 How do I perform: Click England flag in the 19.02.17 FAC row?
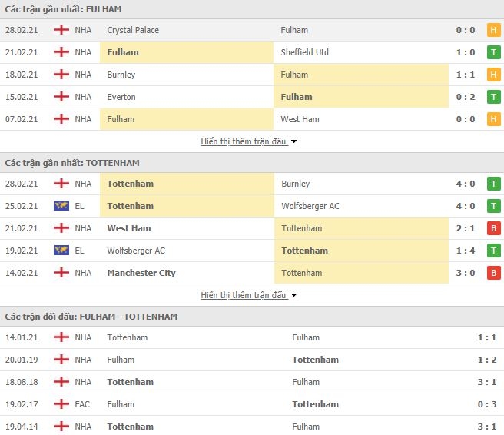(x=61, y=403)
